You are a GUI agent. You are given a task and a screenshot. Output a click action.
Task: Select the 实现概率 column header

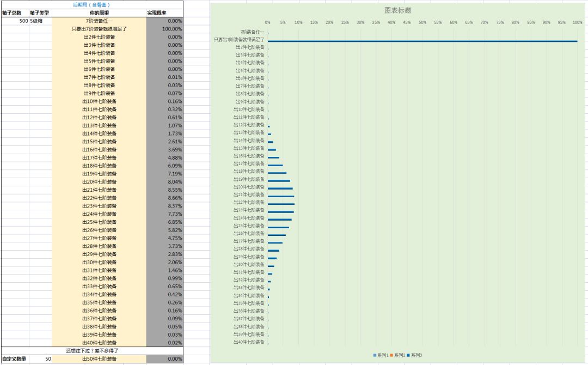(157, 13)
